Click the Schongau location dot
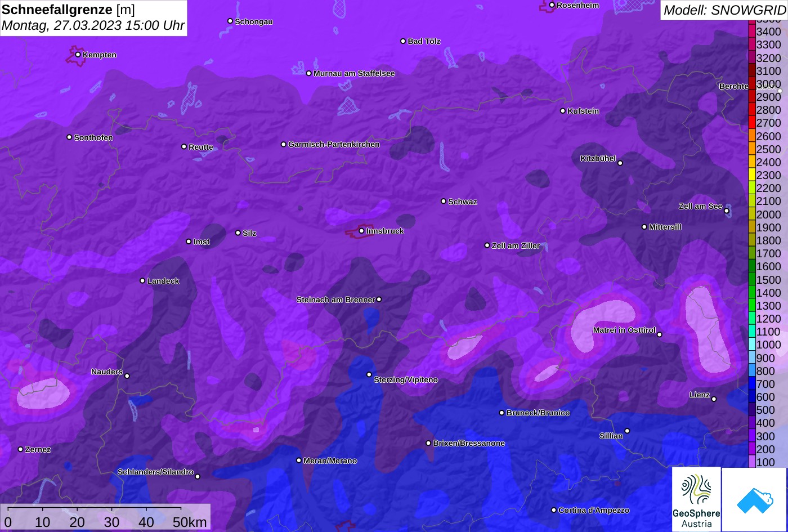Screen dimensions: 788x532 point(230,21)
